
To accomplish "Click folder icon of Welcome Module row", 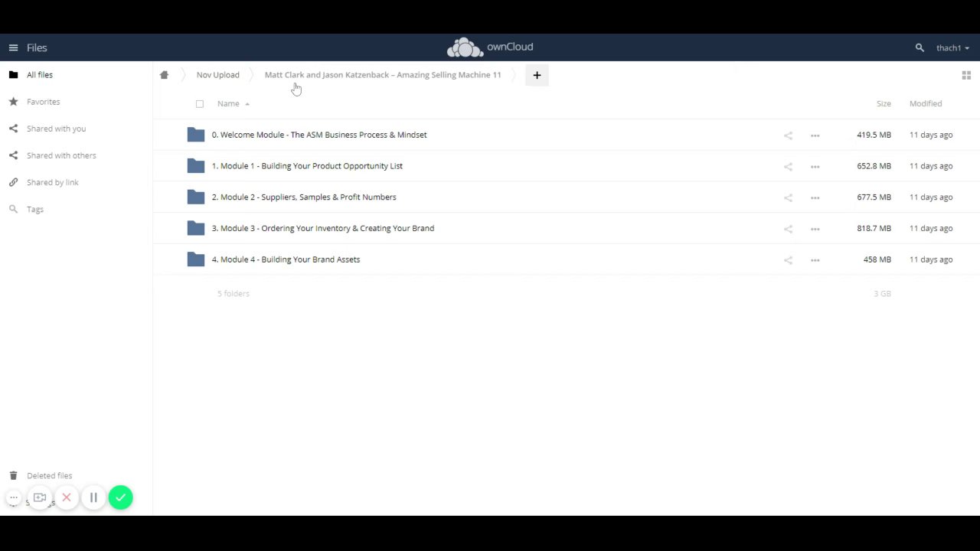I will click(196, 135).
